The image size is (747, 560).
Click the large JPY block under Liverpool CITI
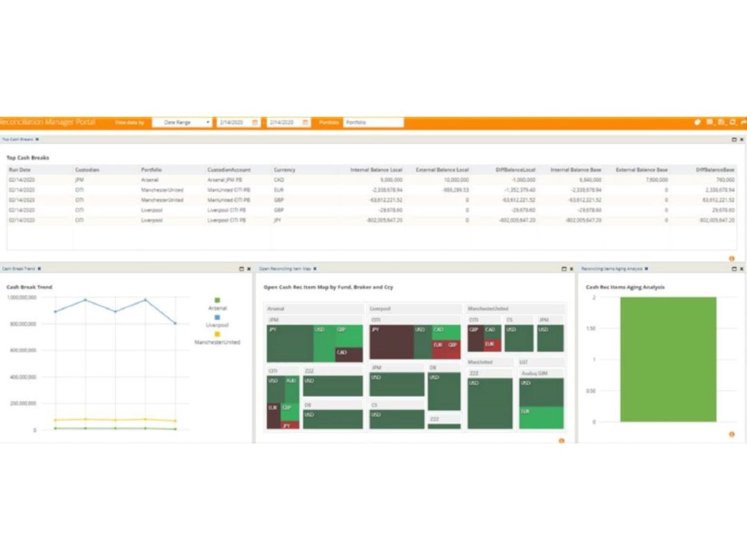391,342
